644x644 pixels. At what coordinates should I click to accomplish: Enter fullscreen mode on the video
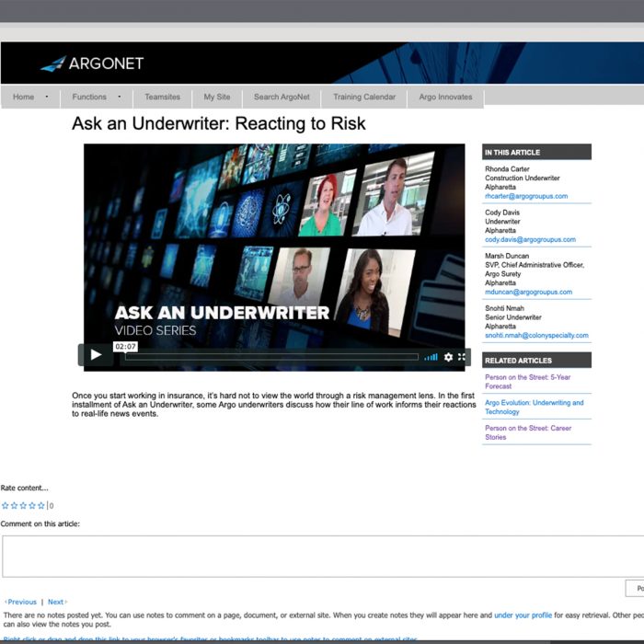click(x=462, y=357)
